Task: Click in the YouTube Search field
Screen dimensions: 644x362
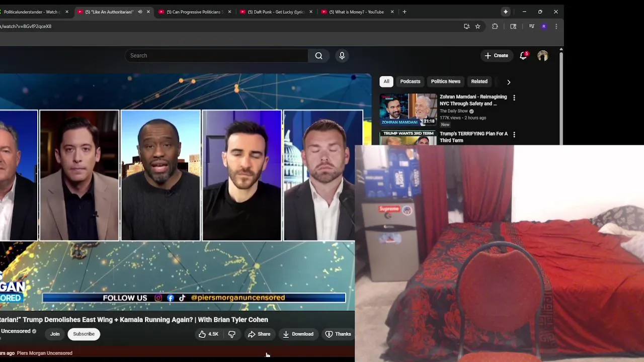Action: click(216, 56)
